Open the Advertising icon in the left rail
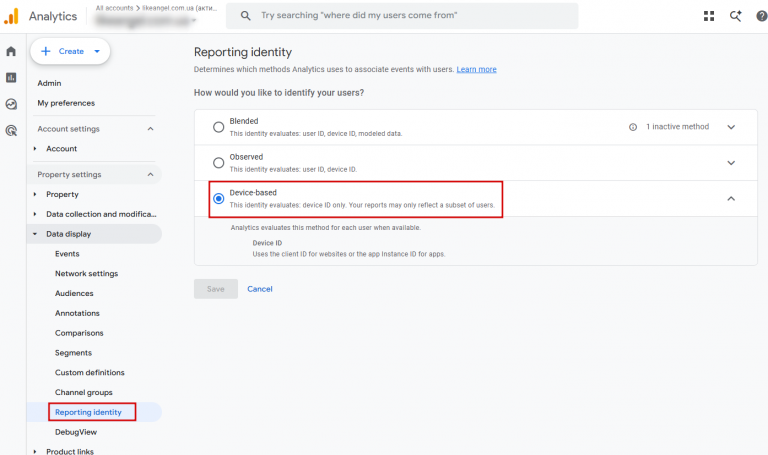 tap(11, 130)
